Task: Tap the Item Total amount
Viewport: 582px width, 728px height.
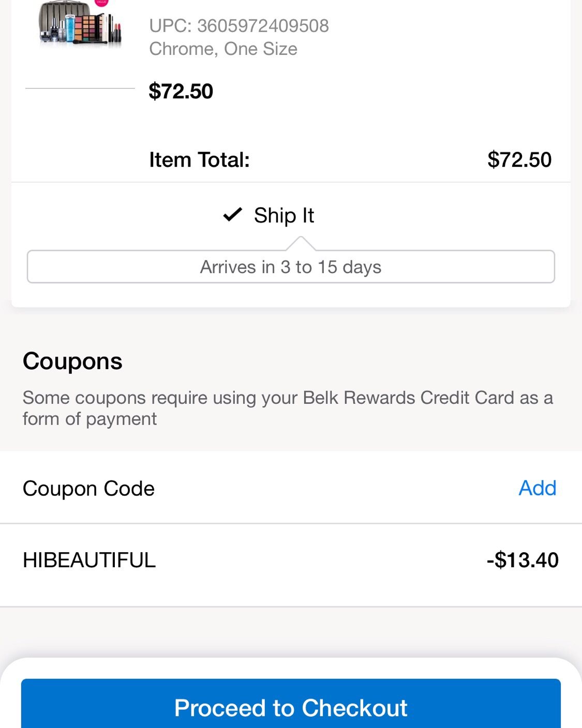Action: [x=519, y=159]
